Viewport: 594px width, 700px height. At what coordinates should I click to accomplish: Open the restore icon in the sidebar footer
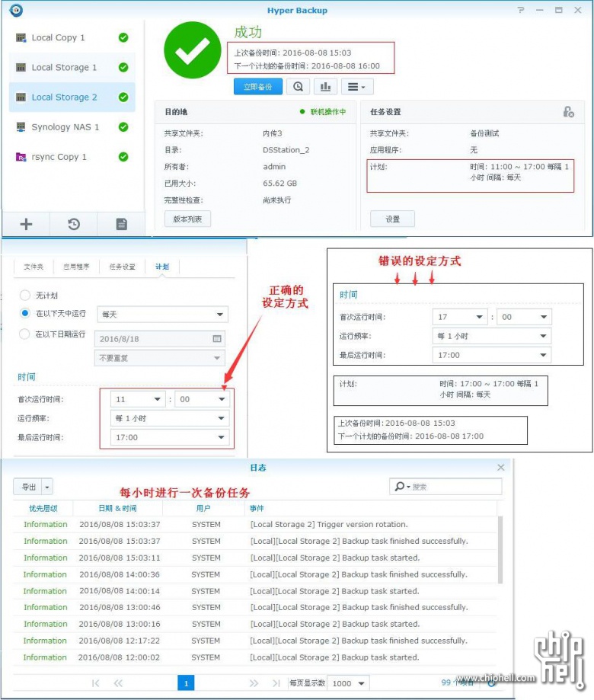[x=74, y=224]
